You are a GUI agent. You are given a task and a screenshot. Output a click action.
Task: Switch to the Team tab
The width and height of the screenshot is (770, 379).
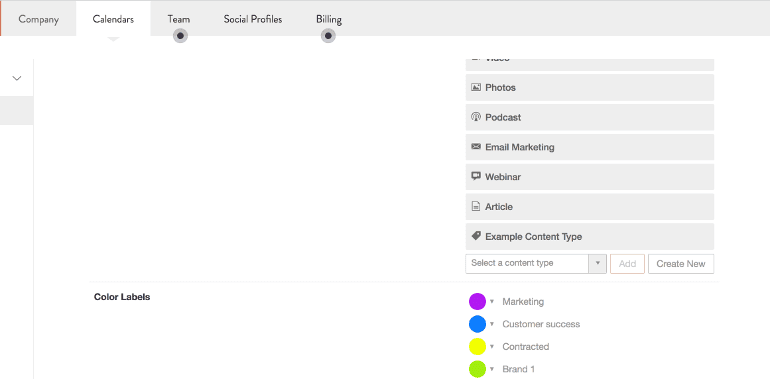pyautogui.click(x=179, y=19)
